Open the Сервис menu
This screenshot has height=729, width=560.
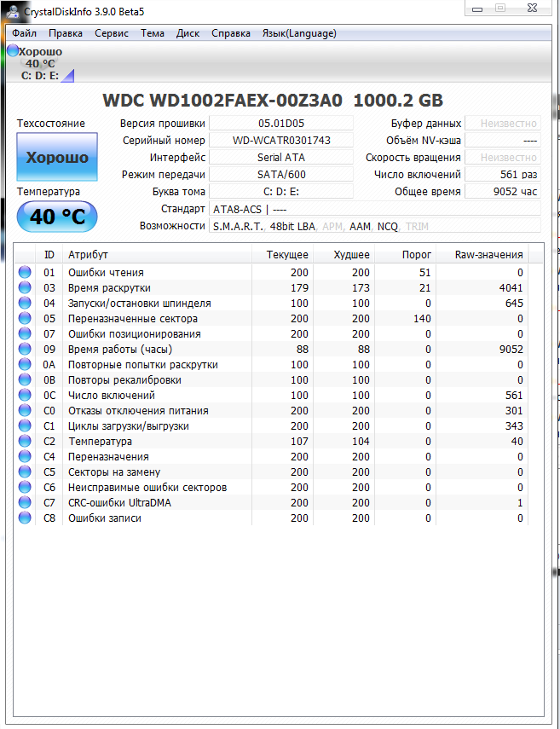coord(112,33)
